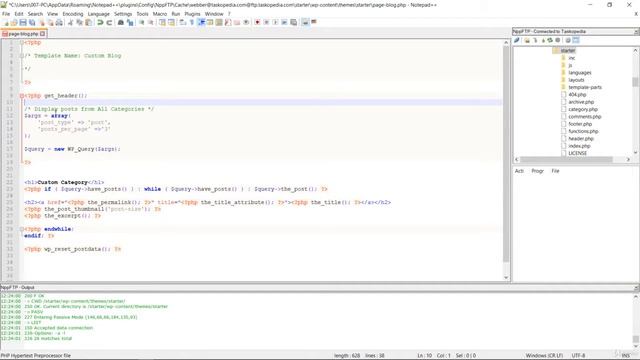
Task: Select the languages folder in FTP tree
Action: [x=580, y=73]
